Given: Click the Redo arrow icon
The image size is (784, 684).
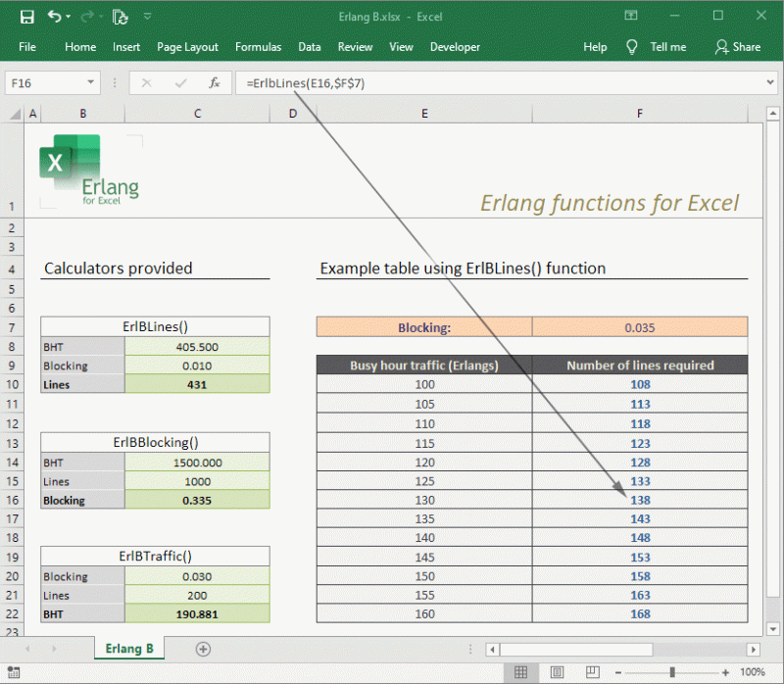Looking at the screenshot, I should tap(87, 17).
